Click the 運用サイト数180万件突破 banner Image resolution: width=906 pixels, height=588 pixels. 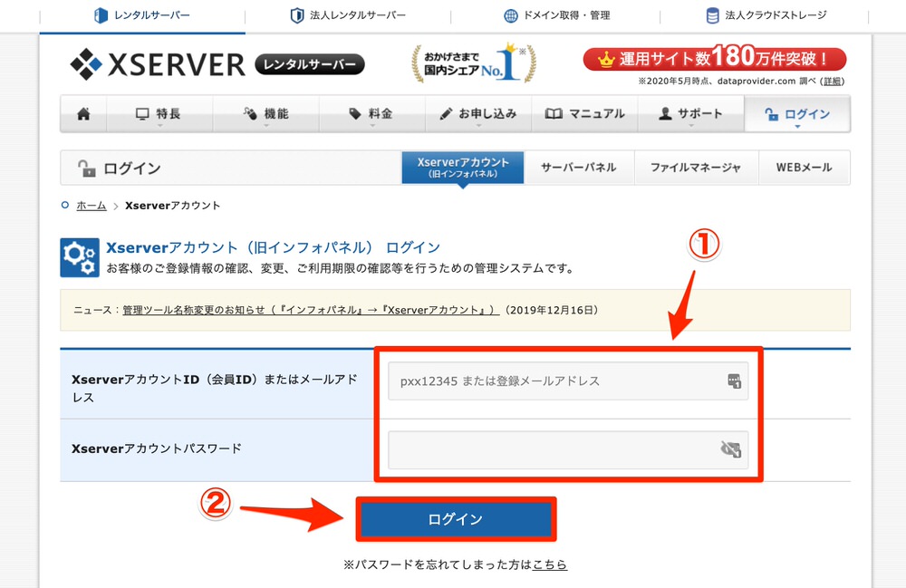[715, 59]
